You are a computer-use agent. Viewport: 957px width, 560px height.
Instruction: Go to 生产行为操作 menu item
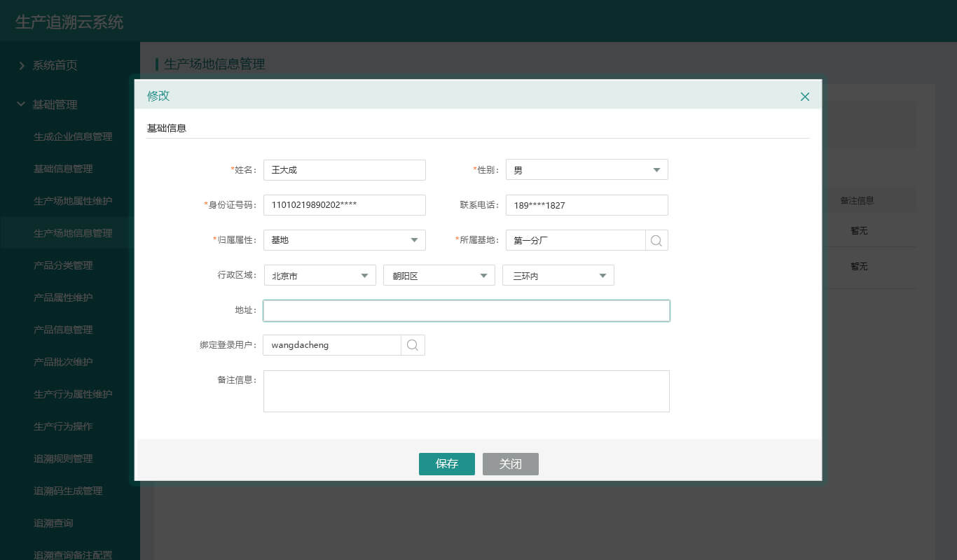coord(63,426)
